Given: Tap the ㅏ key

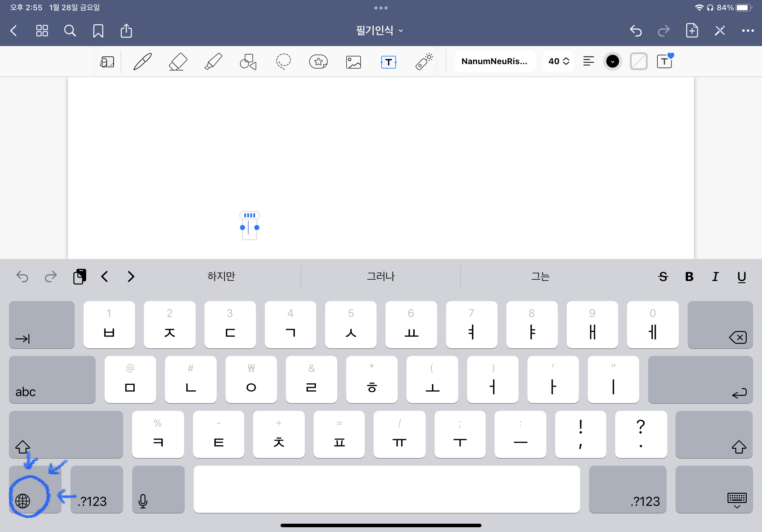Looking at the screenshot, I should 553,380.
